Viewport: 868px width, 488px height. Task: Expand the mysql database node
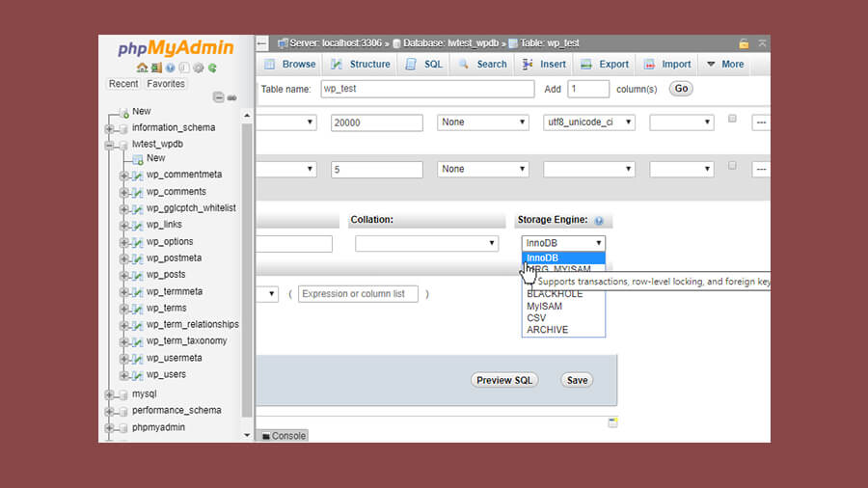pyautogui.click(x=109, y=395)
